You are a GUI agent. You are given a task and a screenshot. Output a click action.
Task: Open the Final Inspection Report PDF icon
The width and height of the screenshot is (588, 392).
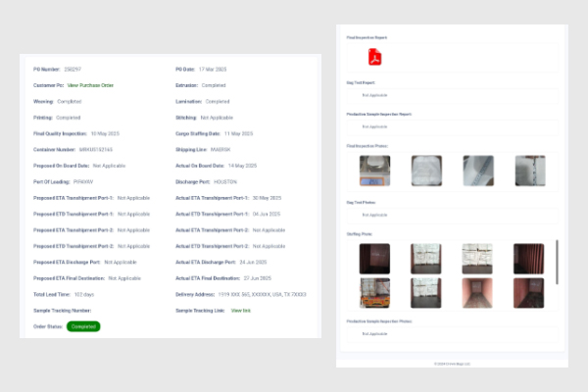pos(375,57)
